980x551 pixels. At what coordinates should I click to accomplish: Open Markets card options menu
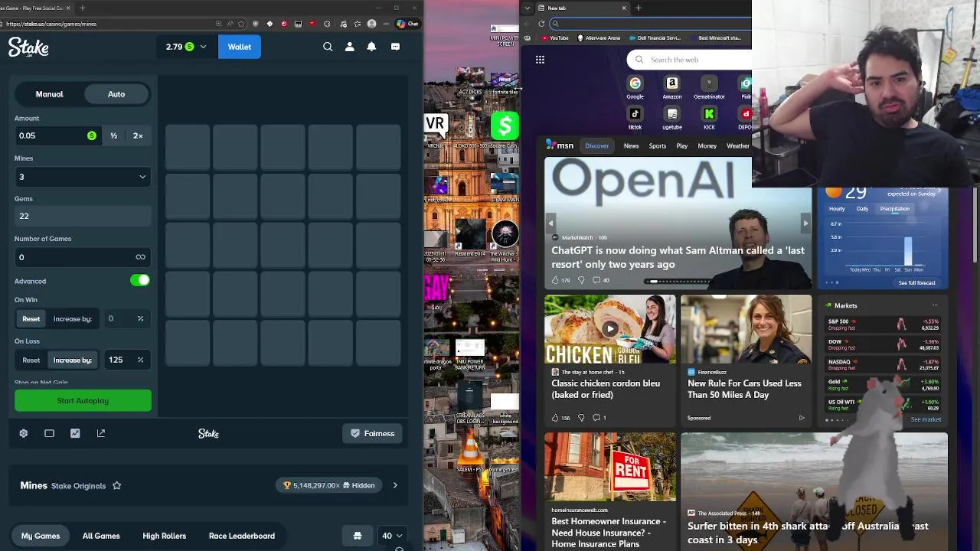click(935, 305)
